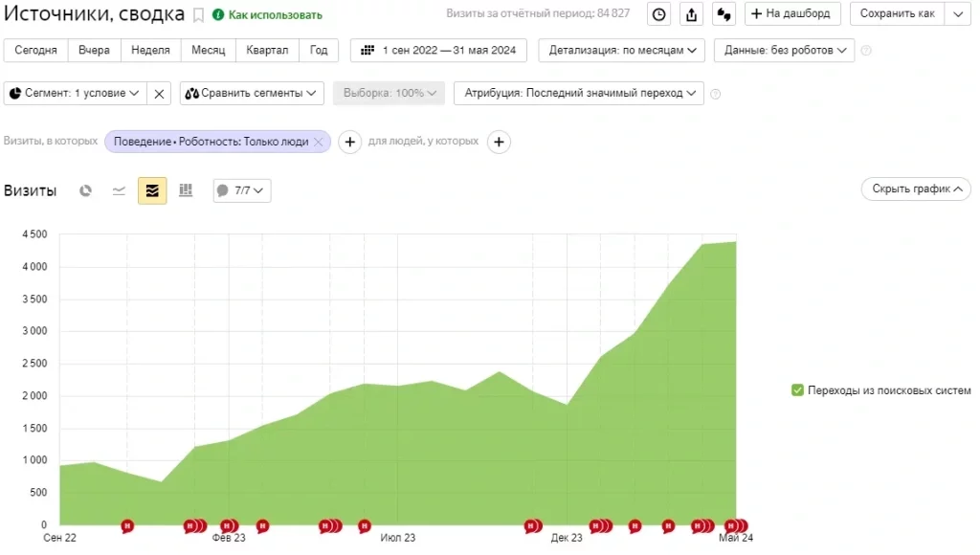
Task: Select the pie chart view icon
Action: point(85,190)
